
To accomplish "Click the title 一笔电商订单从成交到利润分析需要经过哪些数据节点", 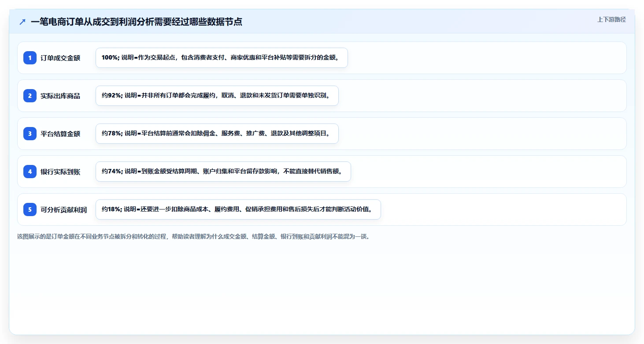I will (137, 22).
